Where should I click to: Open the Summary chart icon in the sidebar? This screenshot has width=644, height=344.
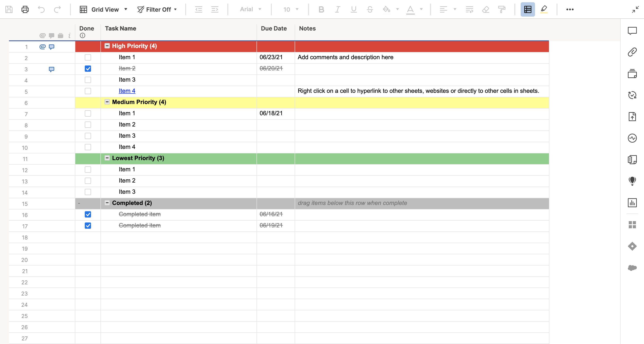pyautogui.click(x=632, y=202)
